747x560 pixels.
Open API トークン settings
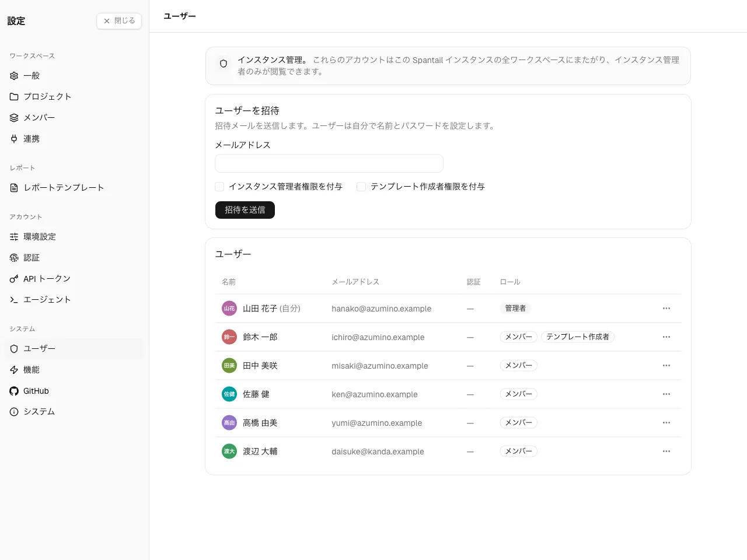pos(74,279)
